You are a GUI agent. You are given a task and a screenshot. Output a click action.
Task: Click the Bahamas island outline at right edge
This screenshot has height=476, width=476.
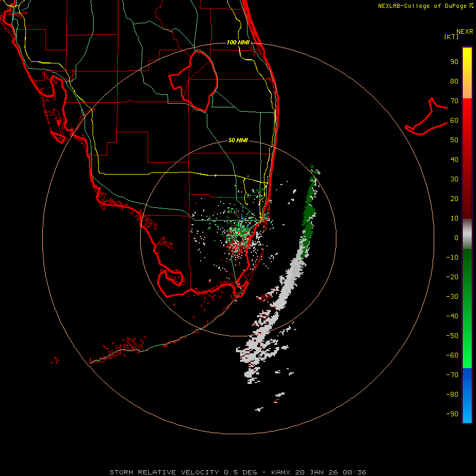[x=427, y=117]
